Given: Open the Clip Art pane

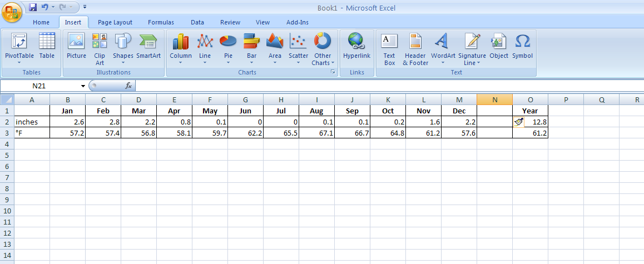Looking at the screenshot, I should coord(100,49).
